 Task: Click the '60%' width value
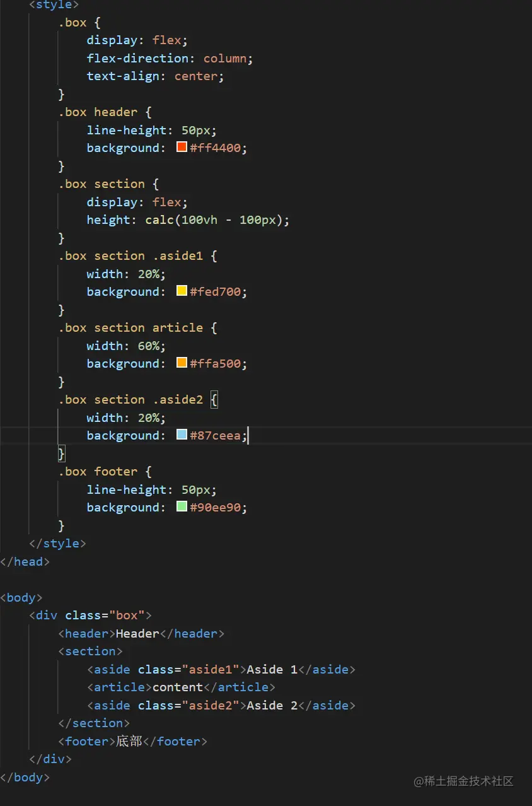[149, 346]
